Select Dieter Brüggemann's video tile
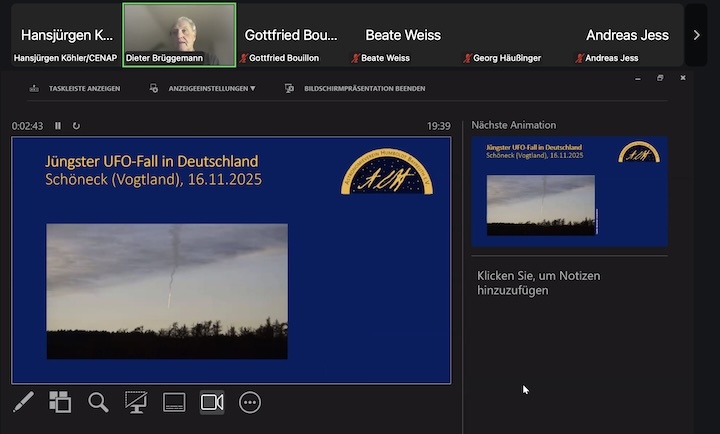 coord(180,35)
